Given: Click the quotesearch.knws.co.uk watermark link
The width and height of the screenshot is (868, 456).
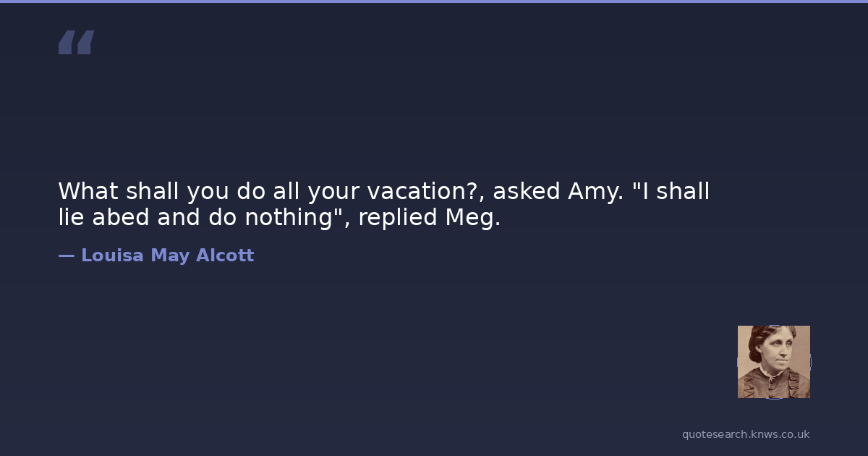Looking at the screenshot, I should tap(746, 434).
